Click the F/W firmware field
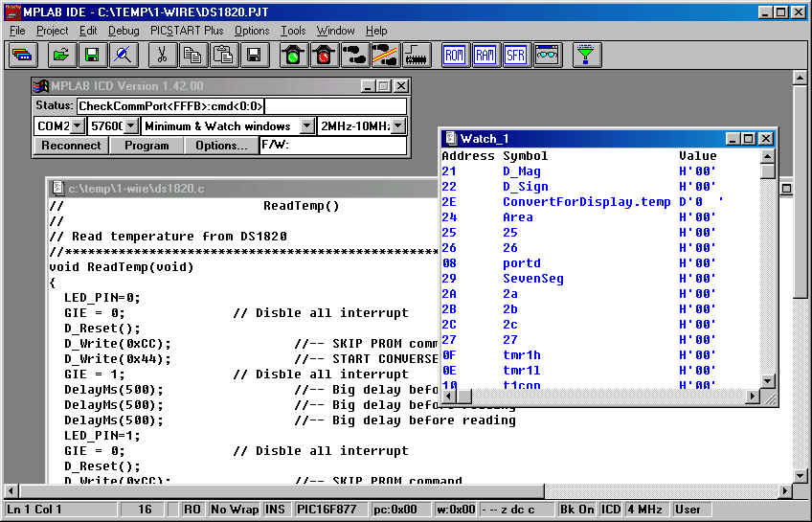 tap(333, 146)
